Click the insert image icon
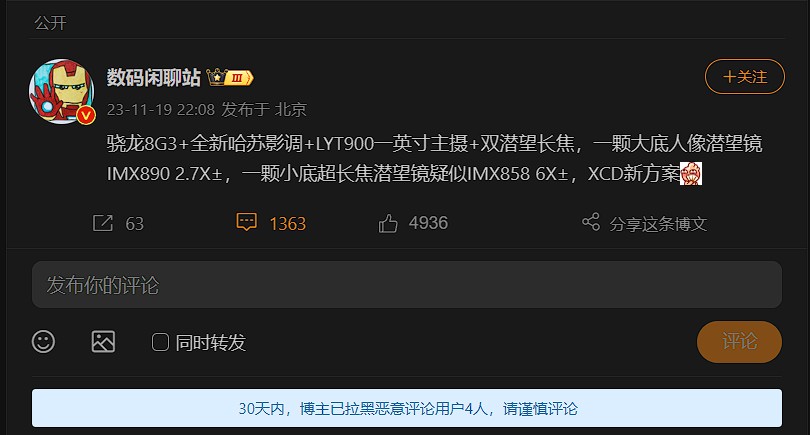Screen dimensions: 810x435 click(x=103, y=341)
